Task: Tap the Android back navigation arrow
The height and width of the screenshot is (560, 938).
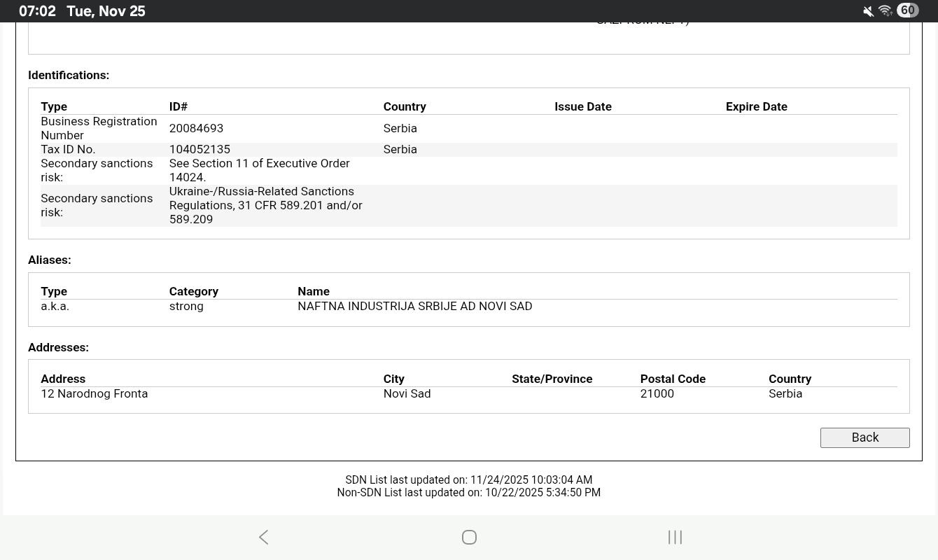Action: 264,537
